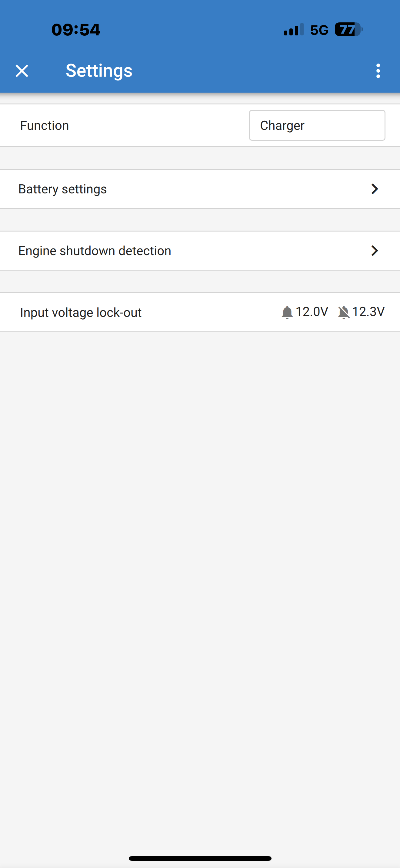Viewport: 400px width, 868px height.
Task: Open Engine shutdown detection
Action: coord(95,251)
